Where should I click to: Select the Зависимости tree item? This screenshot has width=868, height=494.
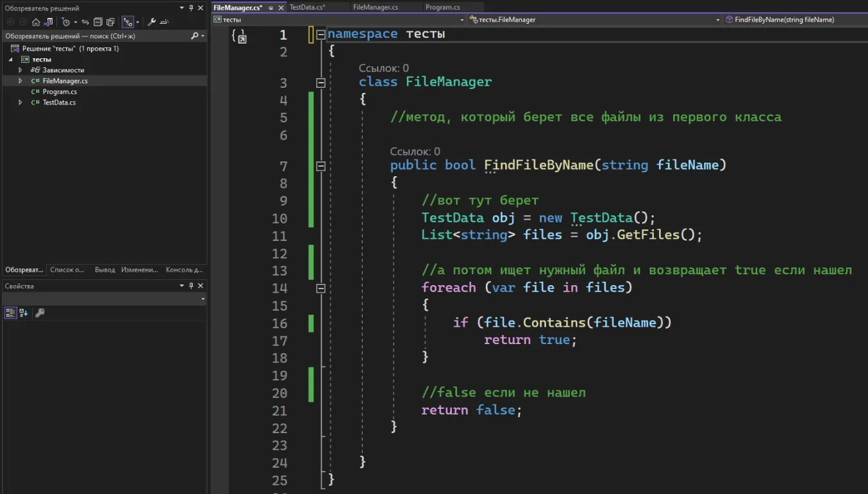[63, 70]
